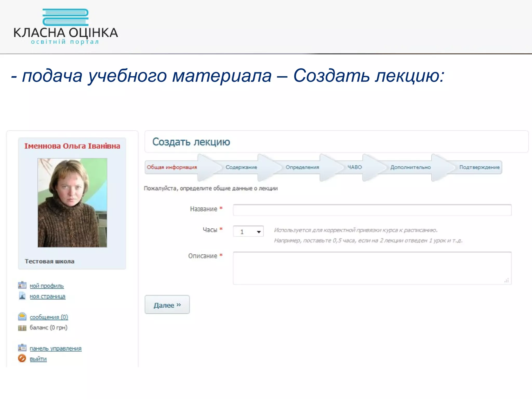Go to the Дополнительно step
The image size is (532, 399).
click(410, 167)
